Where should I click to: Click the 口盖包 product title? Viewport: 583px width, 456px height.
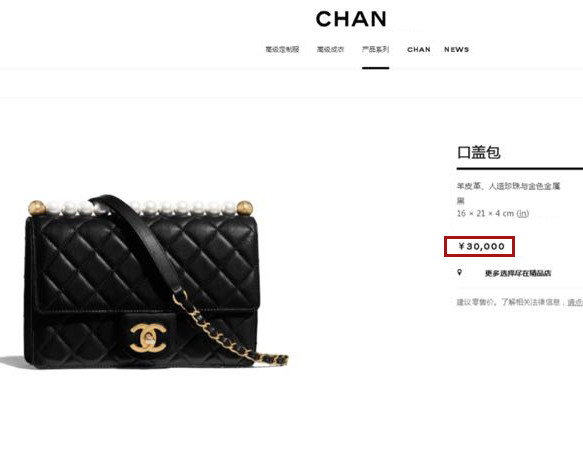tap(479, 152)
